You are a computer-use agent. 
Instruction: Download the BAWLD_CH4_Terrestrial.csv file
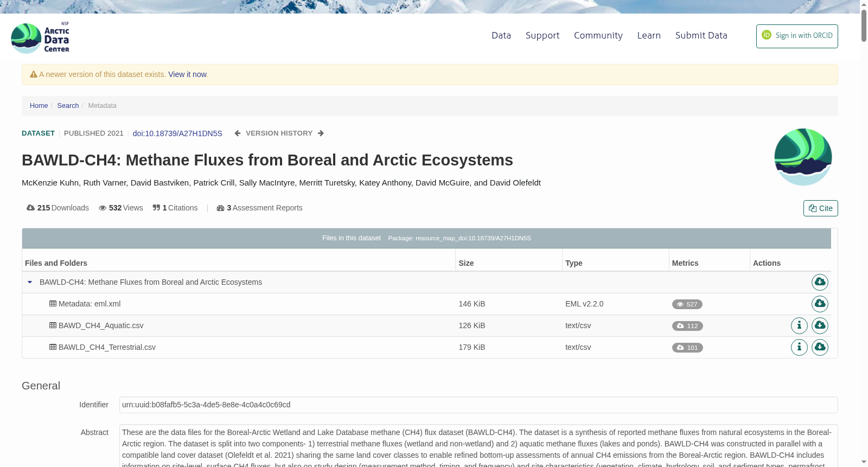click(820, 347)
